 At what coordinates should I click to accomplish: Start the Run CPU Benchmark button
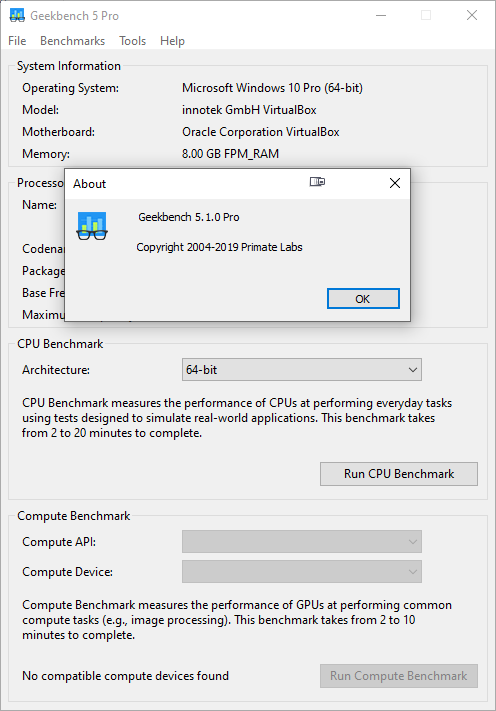click(399, 474)
